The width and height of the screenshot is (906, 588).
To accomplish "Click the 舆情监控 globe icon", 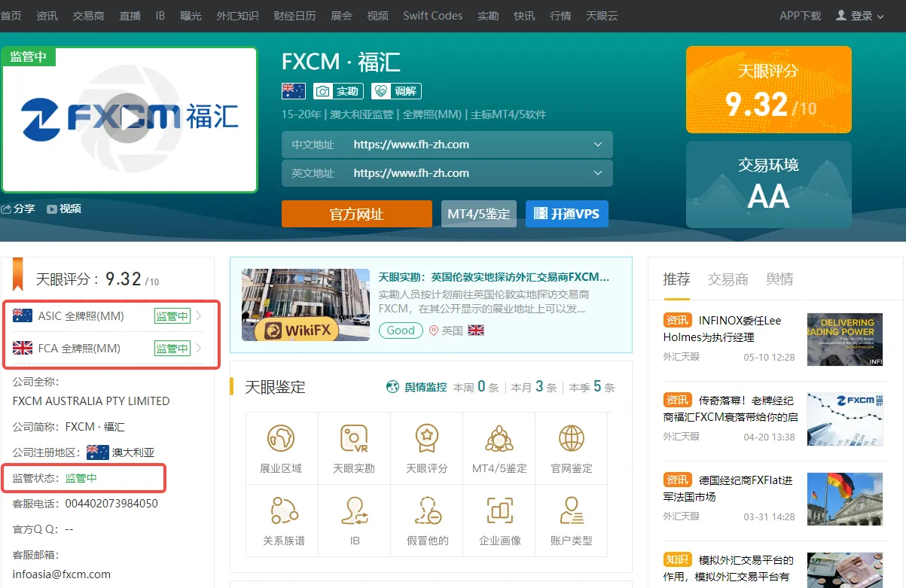I will pyautogui.click(x=392, y=387).
